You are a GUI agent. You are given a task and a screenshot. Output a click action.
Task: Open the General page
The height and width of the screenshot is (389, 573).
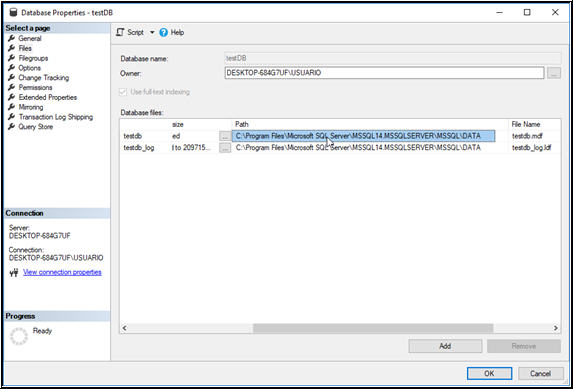30,38
